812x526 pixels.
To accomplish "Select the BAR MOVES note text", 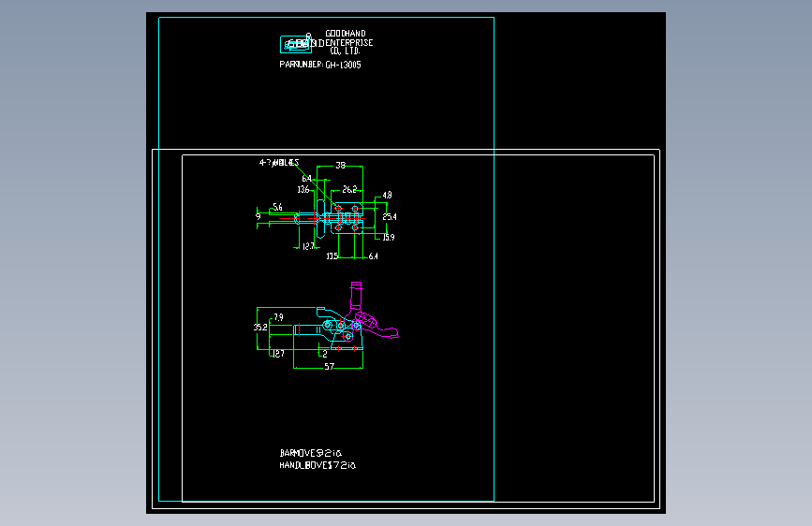I will point(311,453).
